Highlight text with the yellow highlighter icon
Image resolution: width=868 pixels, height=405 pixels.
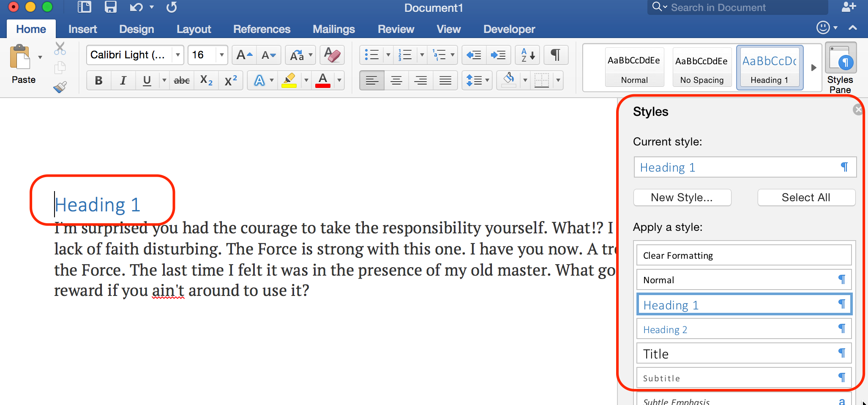pyautogui.click(x=289, y=80)
